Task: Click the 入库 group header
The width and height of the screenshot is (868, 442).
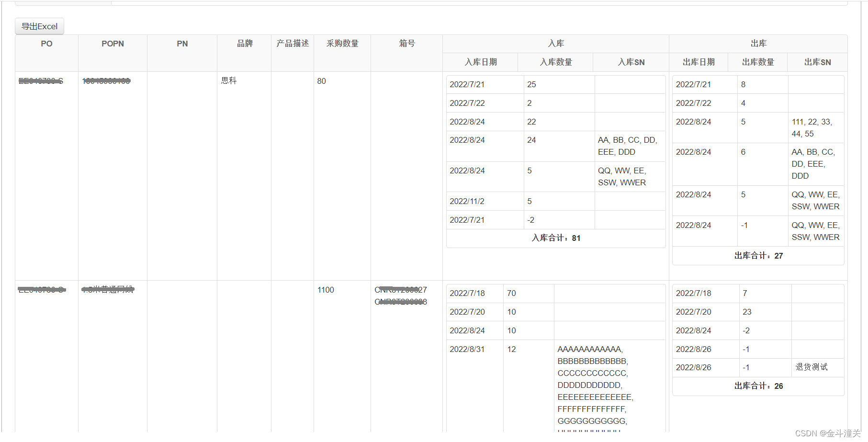Action: coord(555,44)
